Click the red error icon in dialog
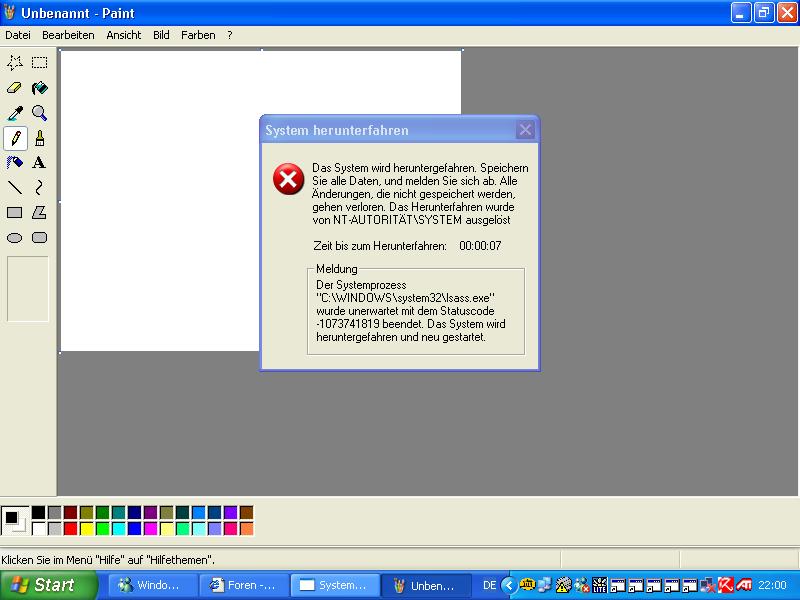The width and height of the screenshot is (800, 600). [288, 179]
